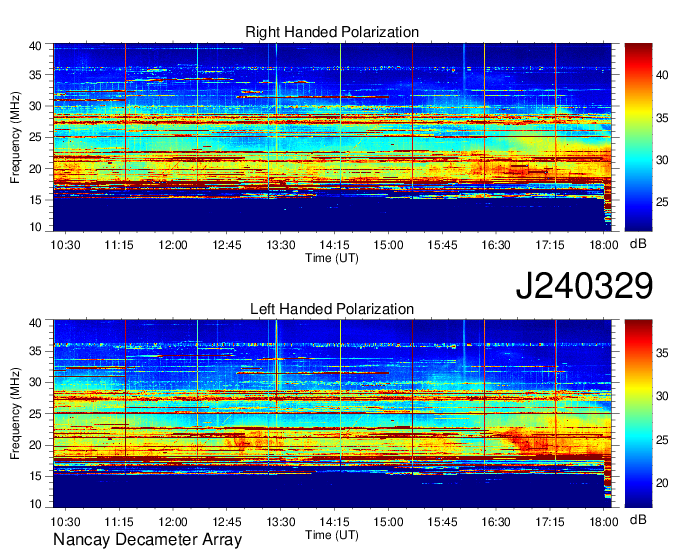Click the 40 dB label on the top color bar

pos(662,75)
